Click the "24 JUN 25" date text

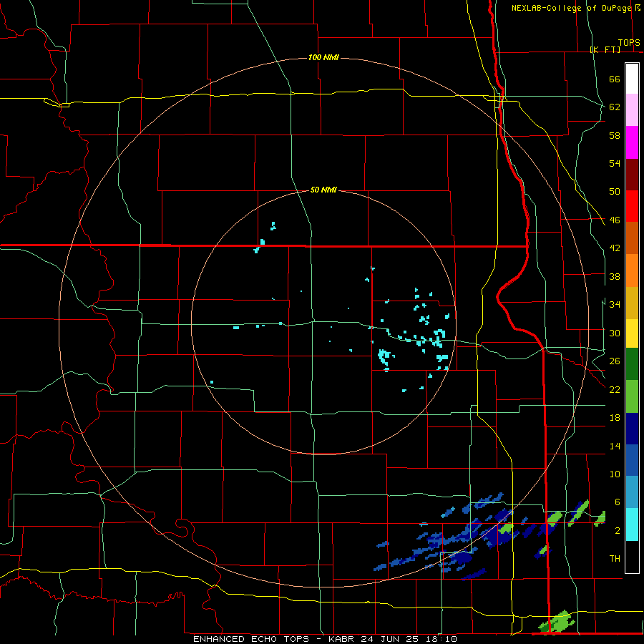tap(391, 639)
